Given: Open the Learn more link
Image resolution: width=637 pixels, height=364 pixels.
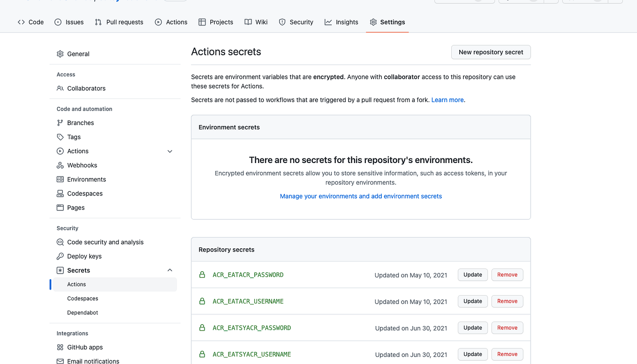Looking at the screenshot, I should [x=447, y=100].
